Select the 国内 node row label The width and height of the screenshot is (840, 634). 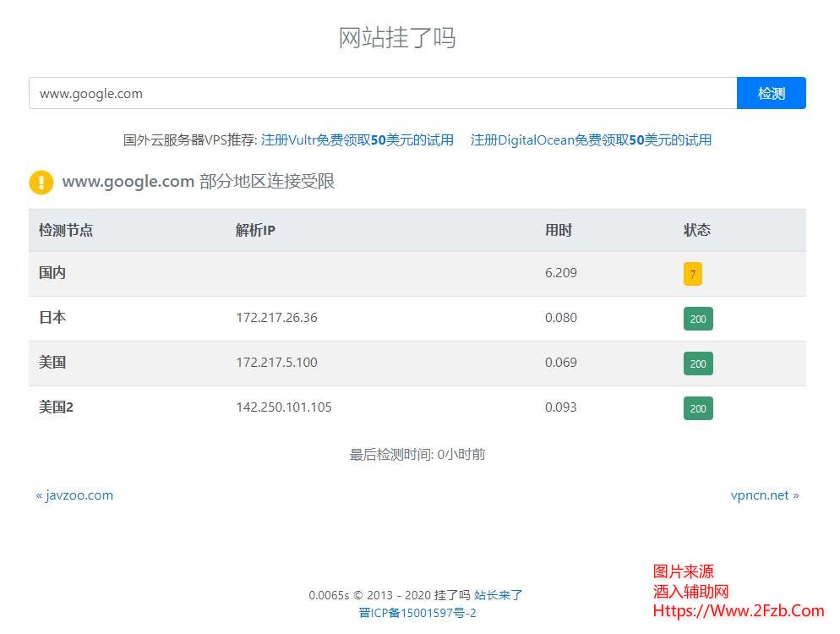[x=52, y=273]
